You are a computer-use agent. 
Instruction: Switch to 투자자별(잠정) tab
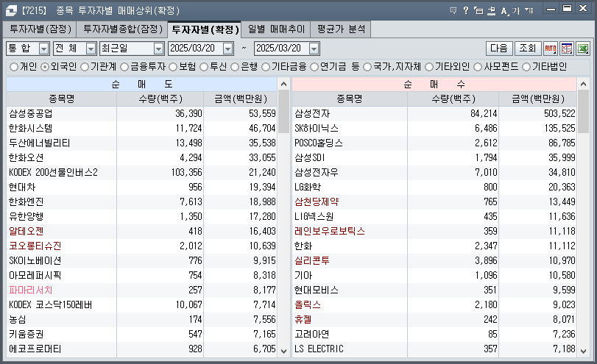40,29
